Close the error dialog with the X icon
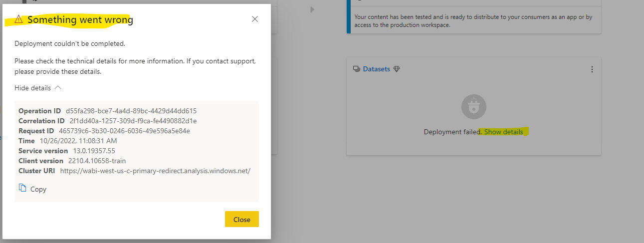644x243 pixels. point(255,19)
